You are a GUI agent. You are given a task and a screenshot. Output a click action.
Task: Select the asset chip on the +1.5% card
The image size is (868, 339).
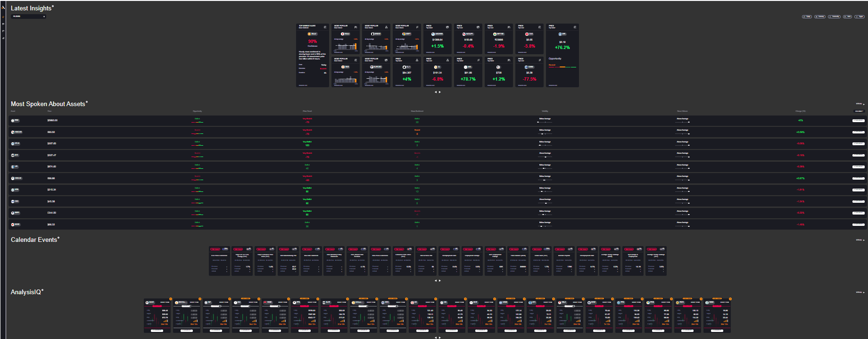tap(437, 34)
